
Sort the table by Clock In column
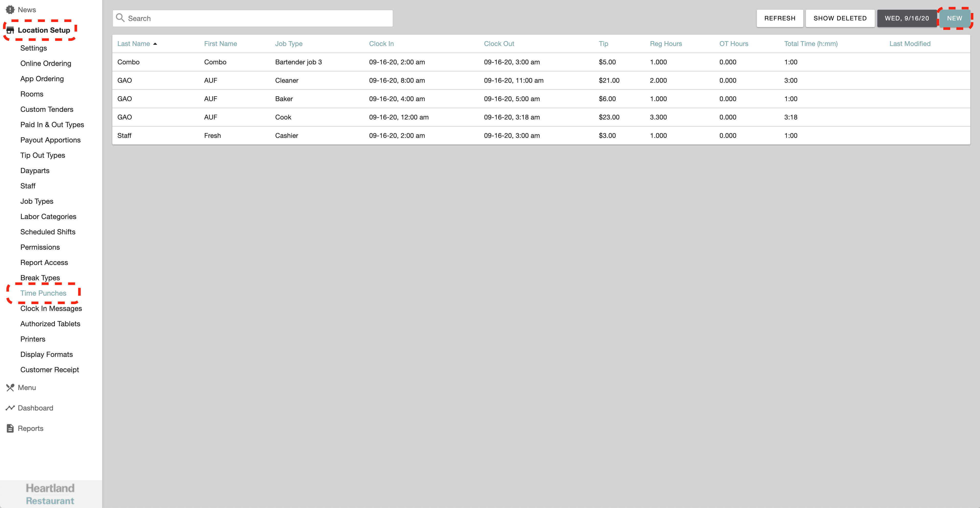tap(381, 43)
